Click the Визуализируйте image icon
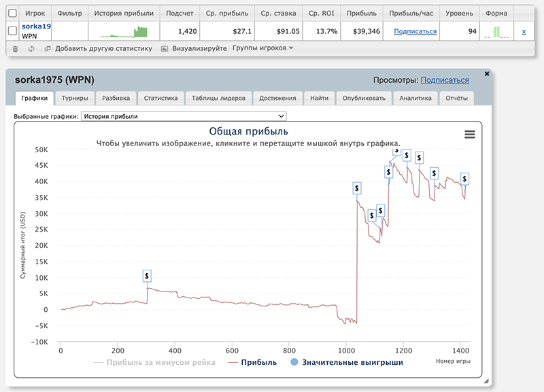The image size is (544, 392). coord(165,49)
